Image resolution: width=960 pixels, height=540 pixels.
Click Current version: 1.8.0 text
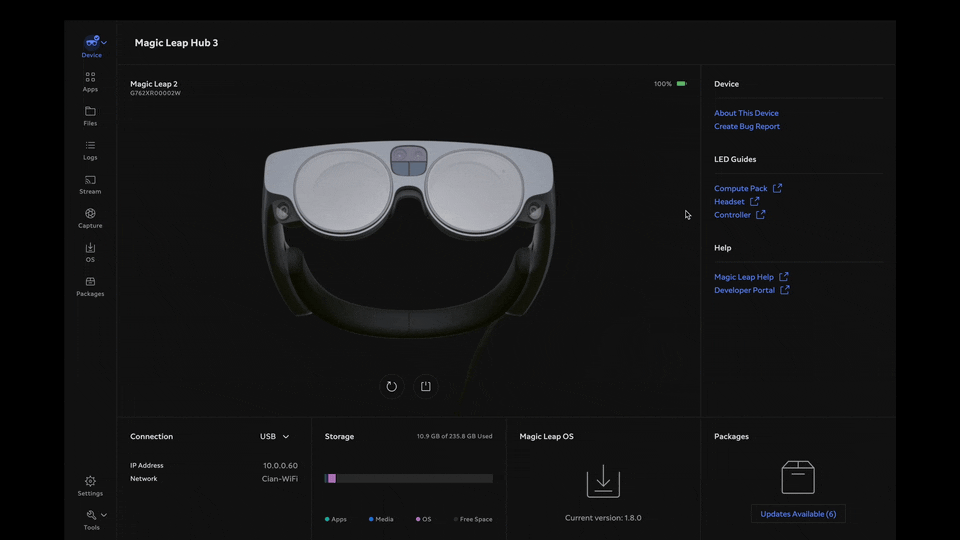coord(603,518)
